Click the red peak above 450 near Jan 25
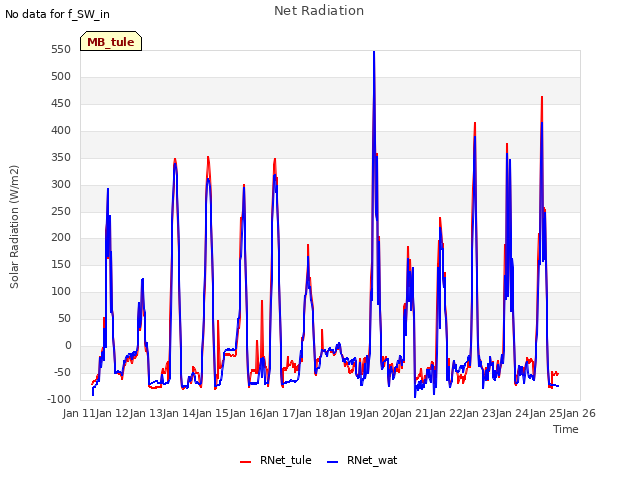The height and width of the screenshot is (480, 640). (x=542, y=98)
